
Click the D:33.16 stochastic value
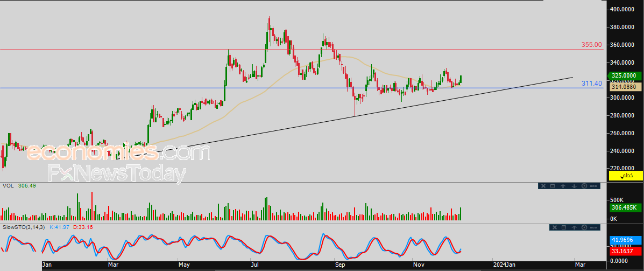coord(82,227)
